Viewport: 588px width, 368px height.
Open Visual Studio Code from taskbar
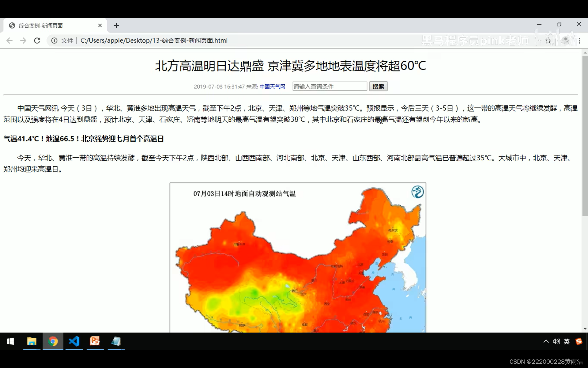pos(74,341)
